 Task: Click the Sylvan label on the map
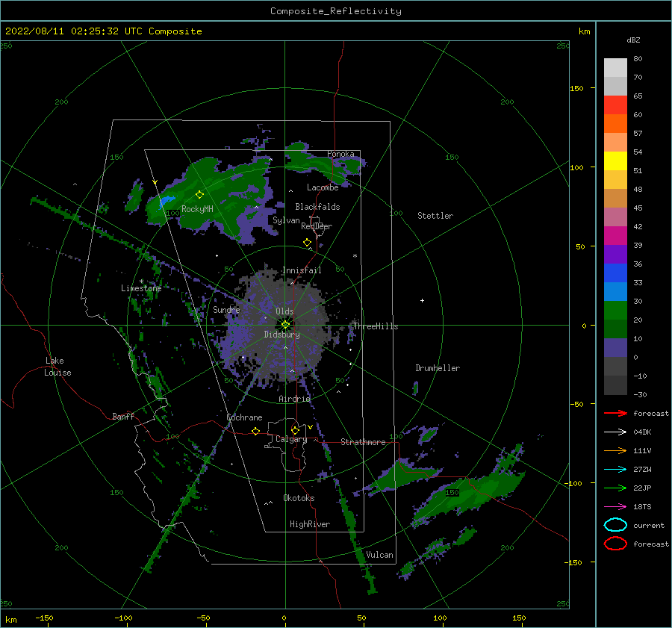tap(286, 220)
